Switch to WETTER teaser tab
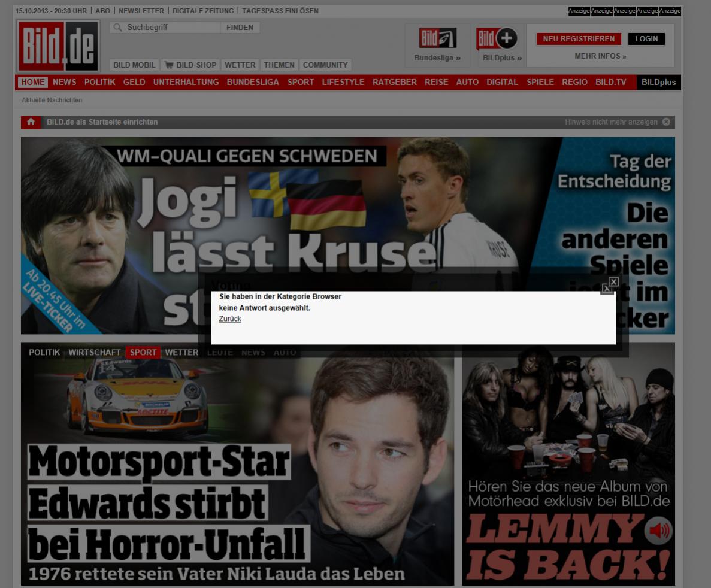Viewport: 711px width, 588px height. coord(181,352)
